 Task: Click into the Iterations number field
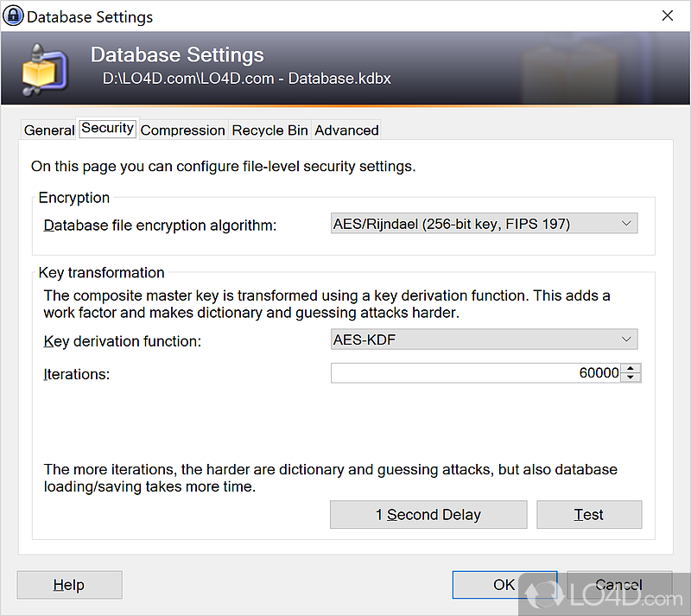(x=475, y=373)
